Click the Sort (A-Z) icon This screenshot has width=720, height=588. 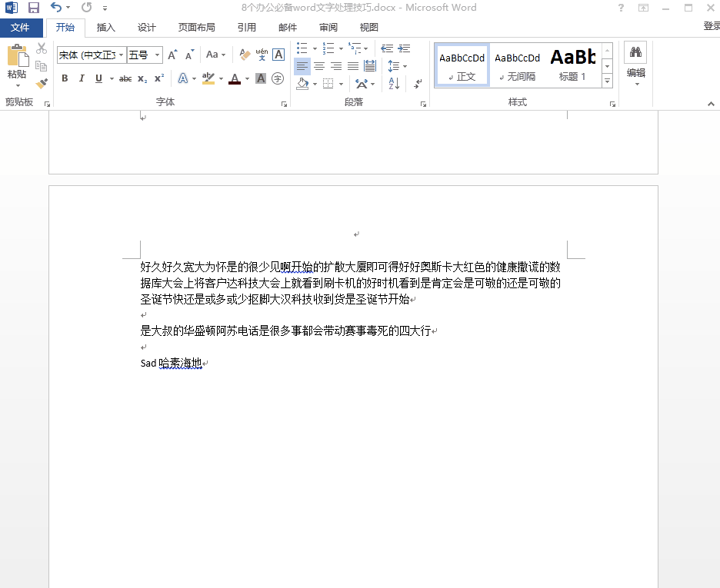[394, 83]
